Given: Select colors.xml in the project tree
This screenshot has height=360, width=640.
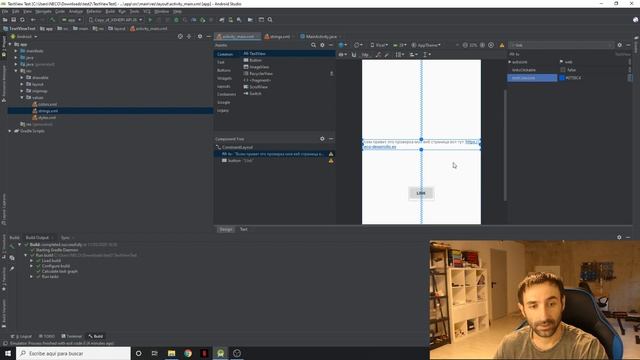Looking at the screenshot, I should pos(44,104).
